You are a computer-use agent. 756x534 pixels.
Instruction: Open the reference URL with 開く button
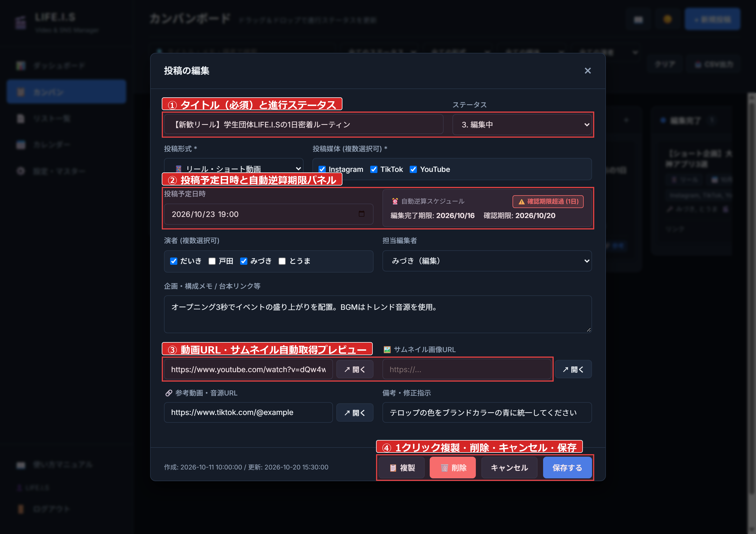[x=355, y=413]
